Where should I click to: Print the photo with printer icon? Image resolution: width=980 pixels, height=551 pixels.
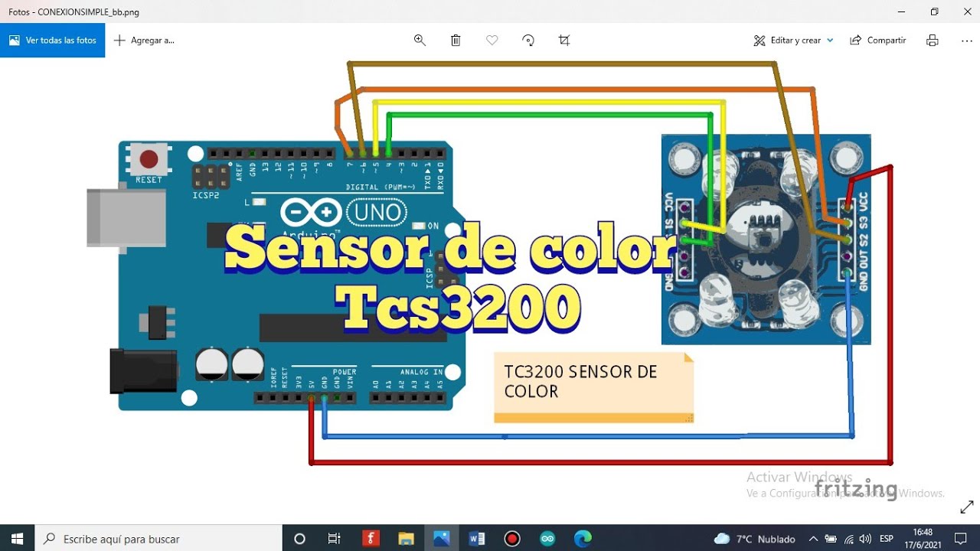pyautogui.click(x=932, y=41)
